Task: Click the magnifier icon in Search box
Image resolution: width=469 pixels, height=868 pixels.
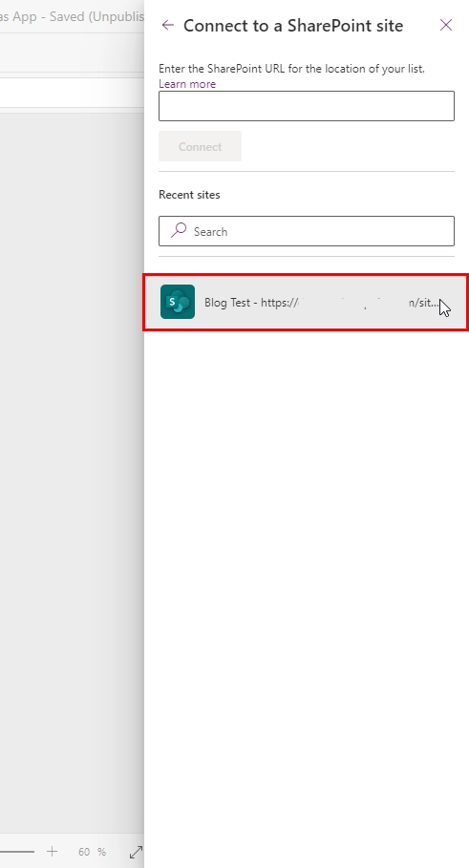Action: (x=179, y=230)
